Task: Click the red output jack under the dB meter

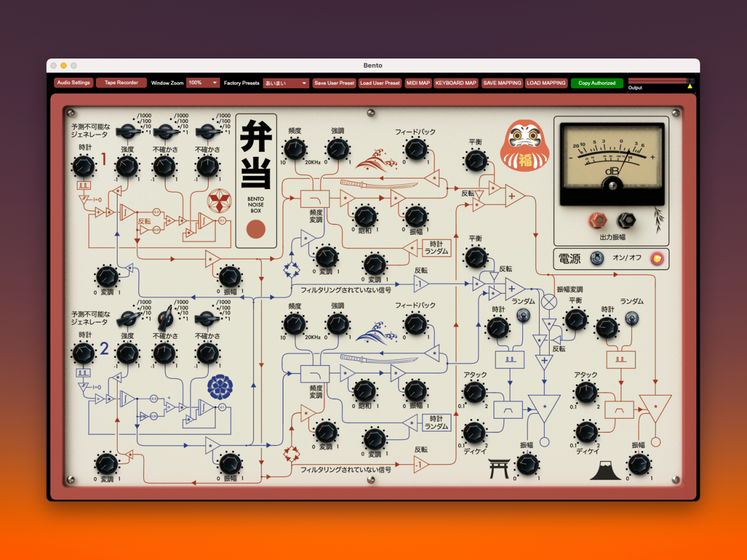Action: pyautogui.click(x=599, y=220)
